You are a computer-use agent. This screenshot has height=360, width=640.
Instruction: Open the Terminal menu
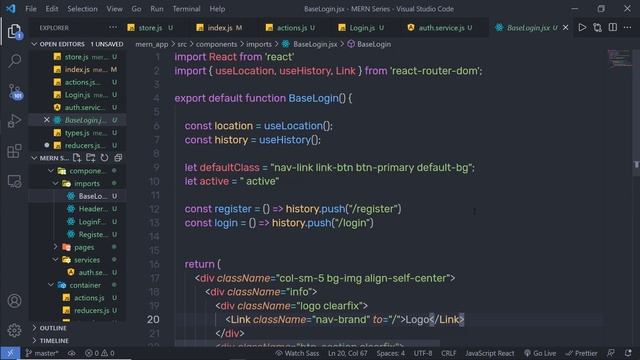[186, 9]
